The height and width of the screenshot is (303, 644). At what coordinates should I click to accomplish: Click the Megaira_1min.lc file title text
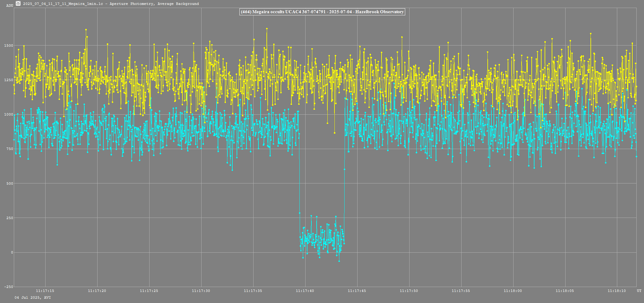point(111,4)
